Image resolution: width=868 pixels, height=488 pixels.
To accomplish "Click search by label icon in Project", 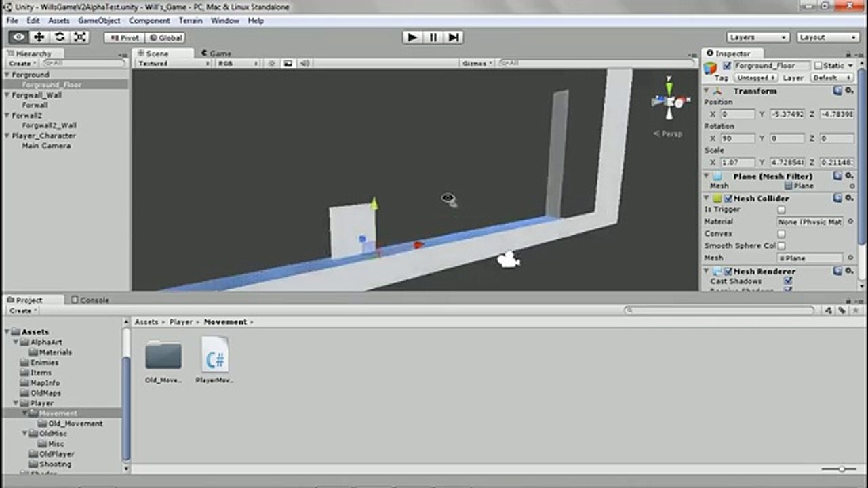I will click(x=842, y=310).
